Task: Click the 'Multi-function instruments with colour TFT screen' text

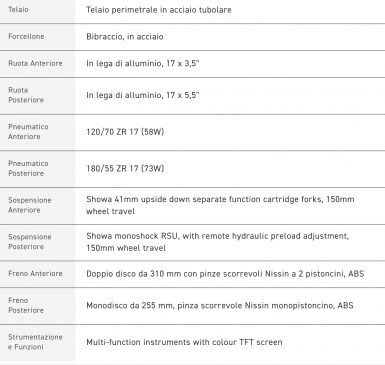Action: [184, 342]
